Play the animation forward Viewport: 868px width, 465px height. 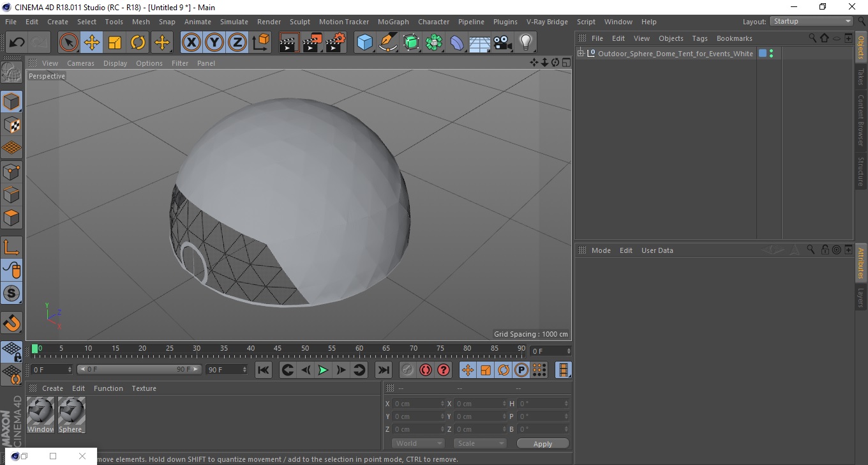pyautogui.click(x=324, y=370)
